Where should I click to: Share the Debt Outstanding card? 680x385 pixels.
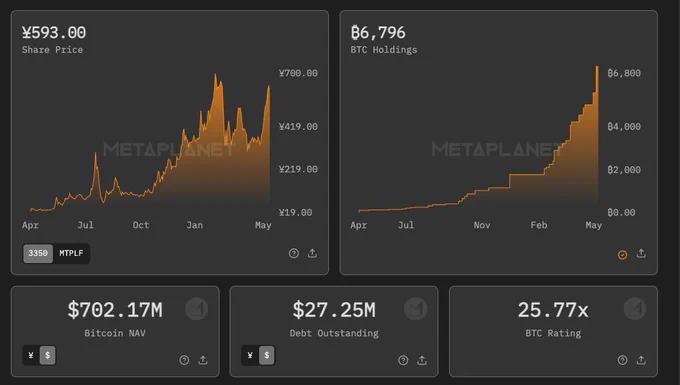(422, 360)
